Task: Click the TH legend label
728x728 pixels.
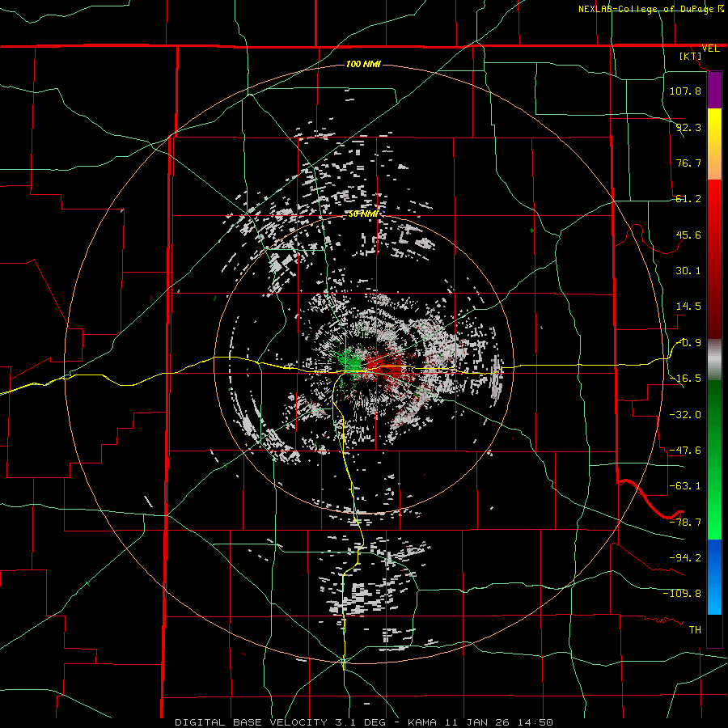Action: [695, 630]
